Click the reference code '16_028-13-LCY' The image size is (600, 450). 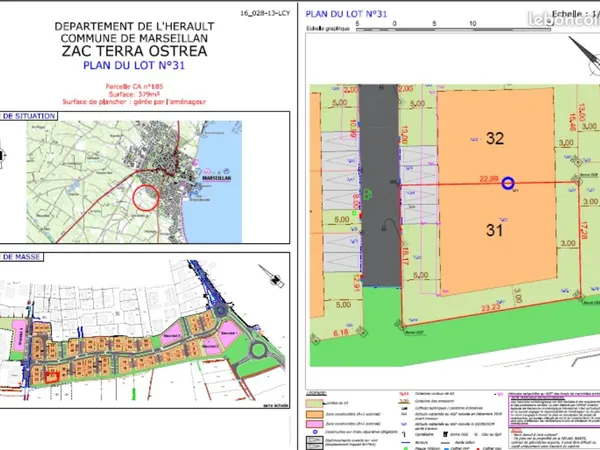click(x=265, y=13)
